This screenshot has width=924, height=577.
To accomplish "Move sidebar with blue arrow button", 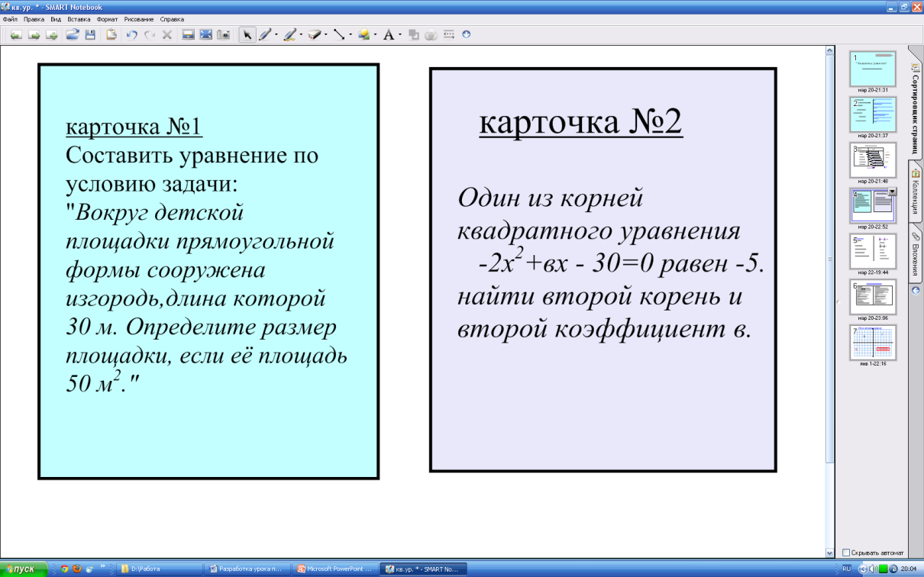I will click(x=915, y=291).
